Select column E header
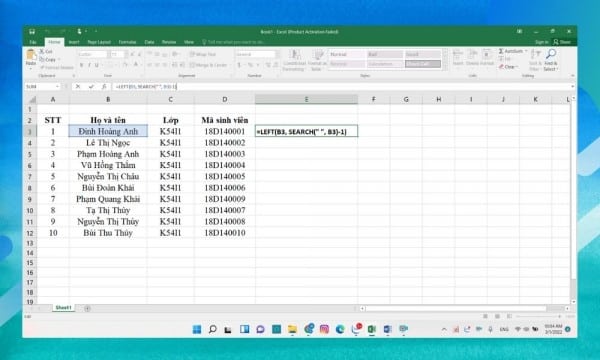The width and height of the screenshot is (600, 360). pyautogui.click(x=307, y=99)
